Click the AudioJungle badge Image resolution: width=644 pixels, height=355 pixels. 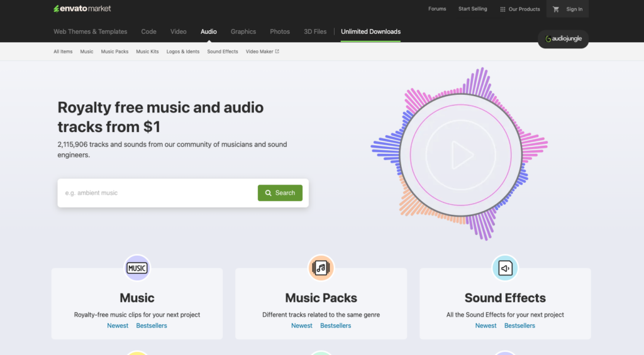coord(563,39)
